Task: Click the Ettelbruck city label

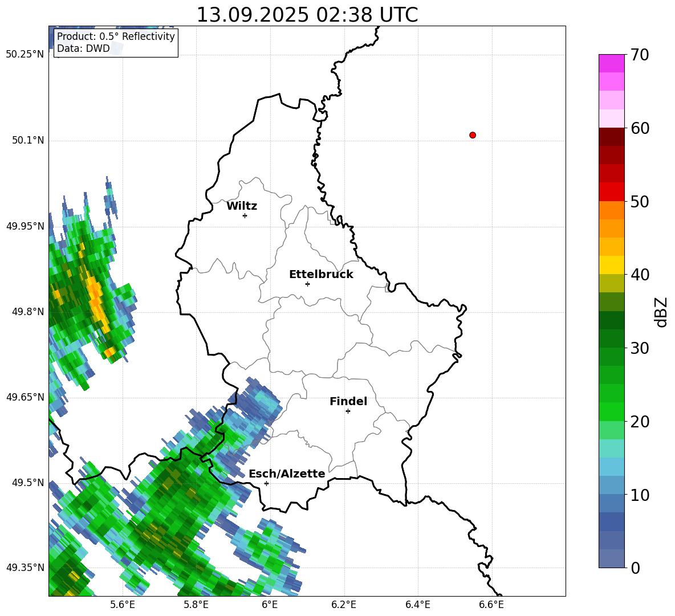Action: 321,275
